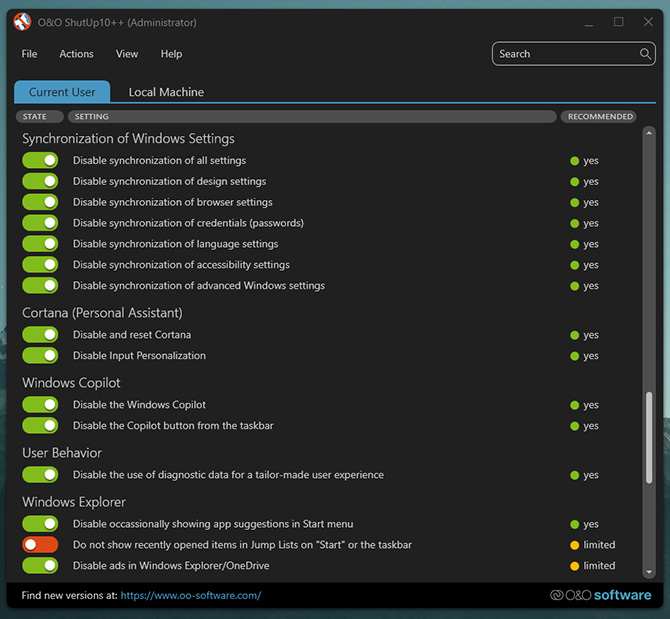The image size is (670, 619).
Task: Click the 'yes' label for Disable Input Personalization
Action: [x=591, y=356]
